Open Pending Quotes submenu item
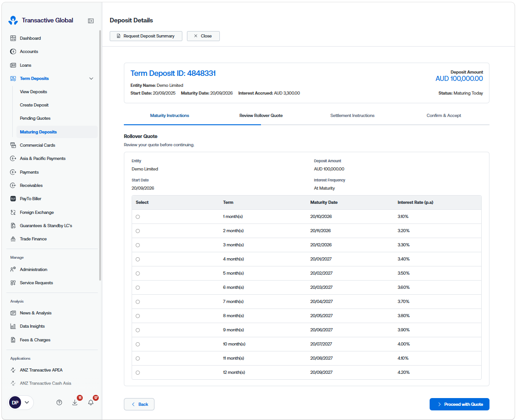This screenshot has height=420, width=516. click(x=35, y=118)
